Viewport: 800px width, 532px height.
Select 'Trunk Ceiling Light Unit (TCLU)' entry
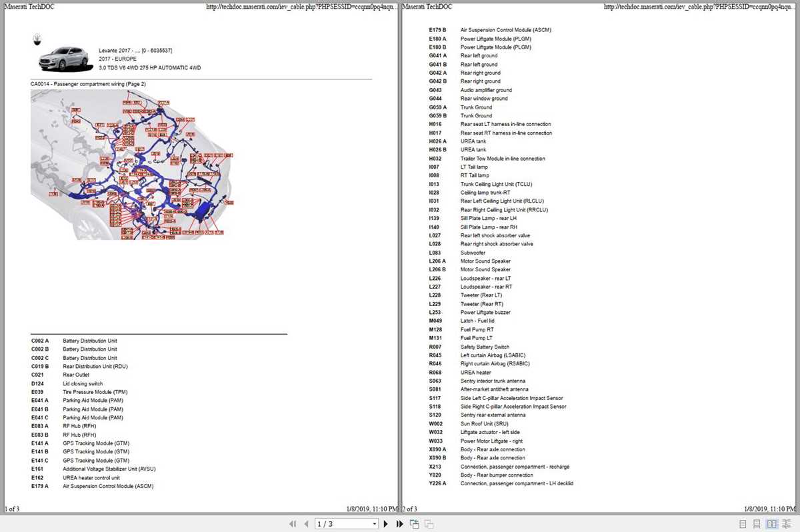pyautogui.click(x=496, y=184)
